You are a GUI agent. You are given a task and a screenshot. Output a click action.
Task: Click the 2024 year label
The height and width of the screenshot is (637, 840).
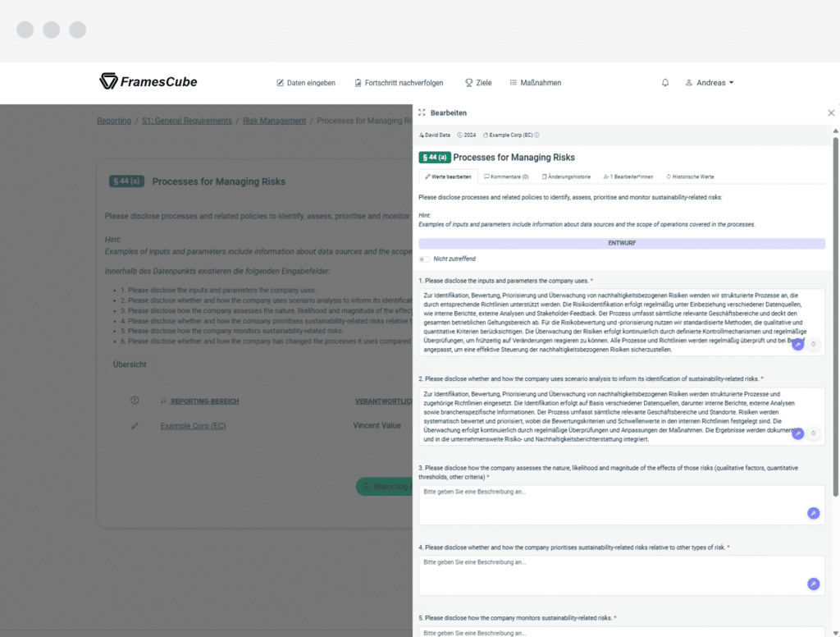[467, 135]
